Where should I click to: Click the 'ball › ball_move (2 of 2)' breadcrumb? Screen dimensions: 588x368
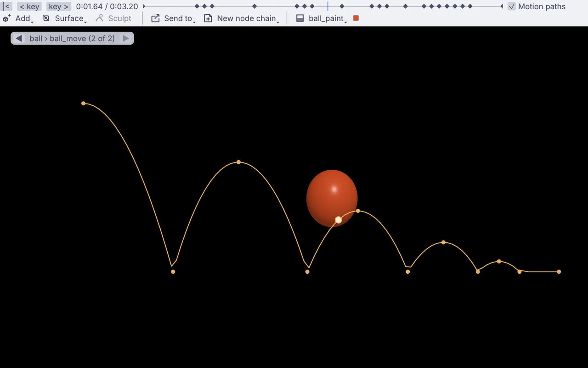(72, 38)
